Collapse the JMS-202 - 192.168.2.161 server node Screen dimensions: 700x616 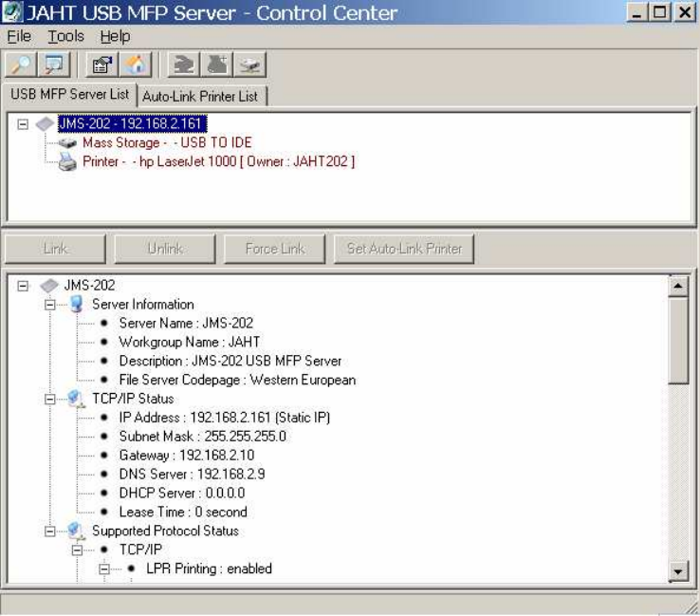pos(23,123)
